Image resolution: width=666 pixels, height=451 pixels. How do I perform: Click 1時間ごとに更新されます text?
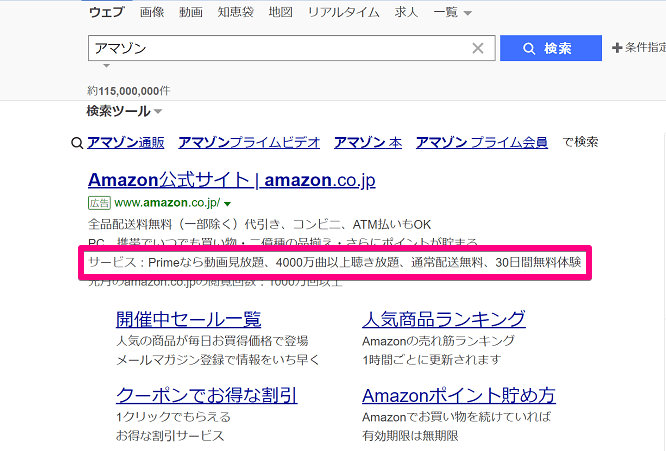432,360
